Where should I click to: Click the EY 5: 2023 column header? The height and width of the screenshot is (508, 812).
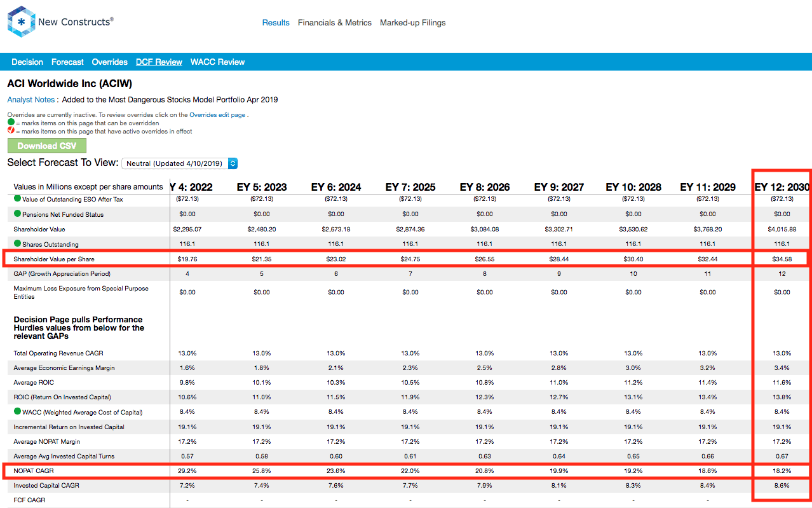(262, 187)
